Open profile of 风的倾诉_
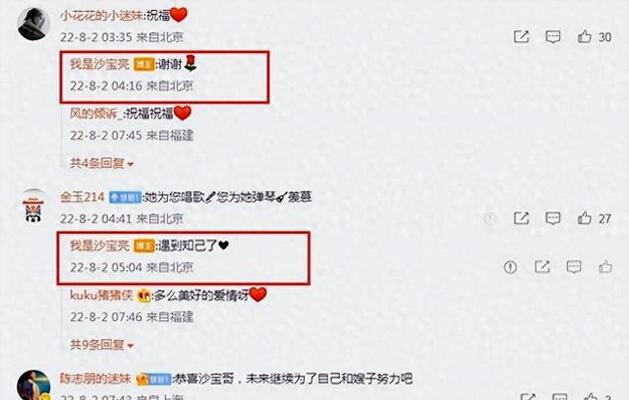The width and height of the screenshot is (629, 400). [96, 114]
